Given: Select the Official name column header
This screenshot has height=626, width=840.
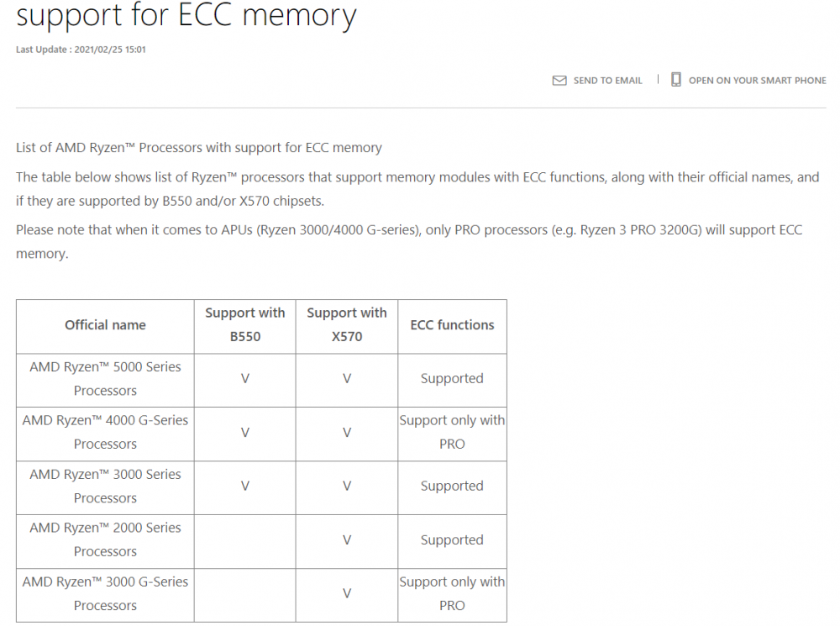Looking at the screenshot, I should (x=105, y=325).
